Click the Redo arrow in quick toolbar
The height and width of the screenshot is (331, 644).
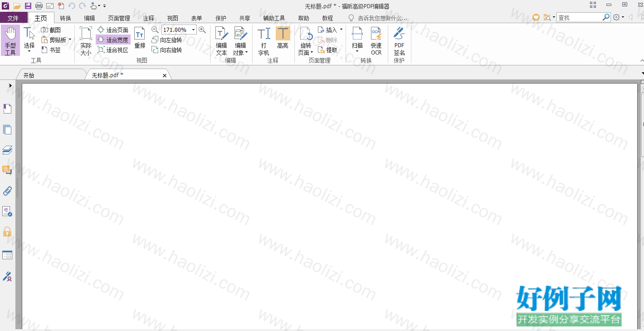click(82, 5)
